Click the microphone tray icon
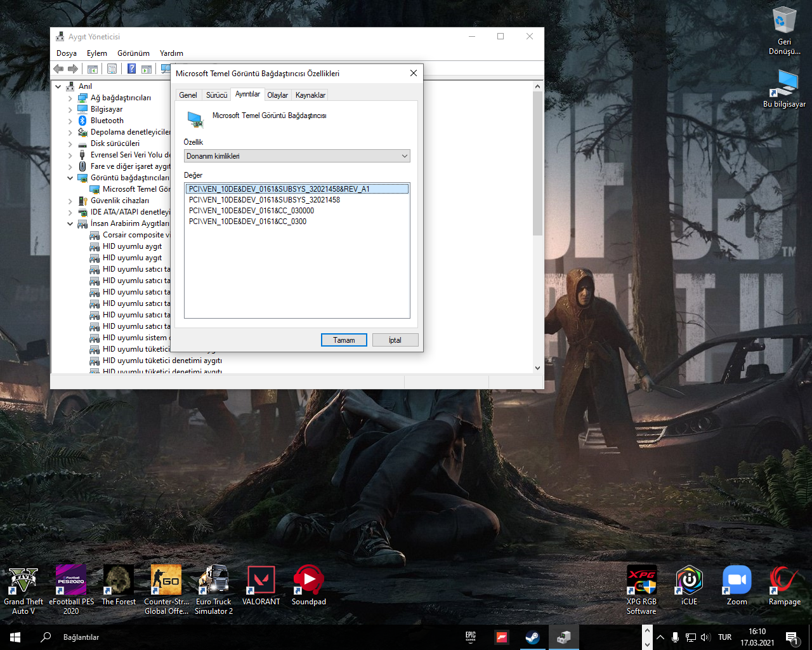This screenshot has width=812, height=650. coord(675,637)
